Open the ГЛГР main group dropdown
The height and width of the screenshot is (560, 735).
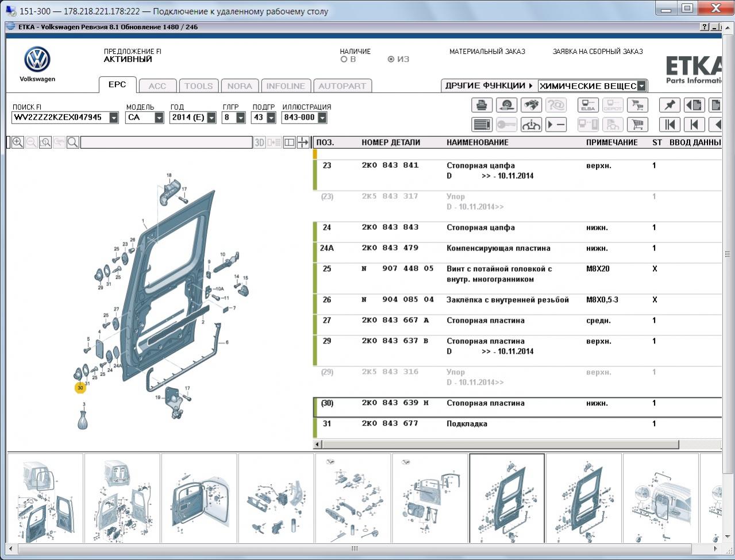point(241,118)
